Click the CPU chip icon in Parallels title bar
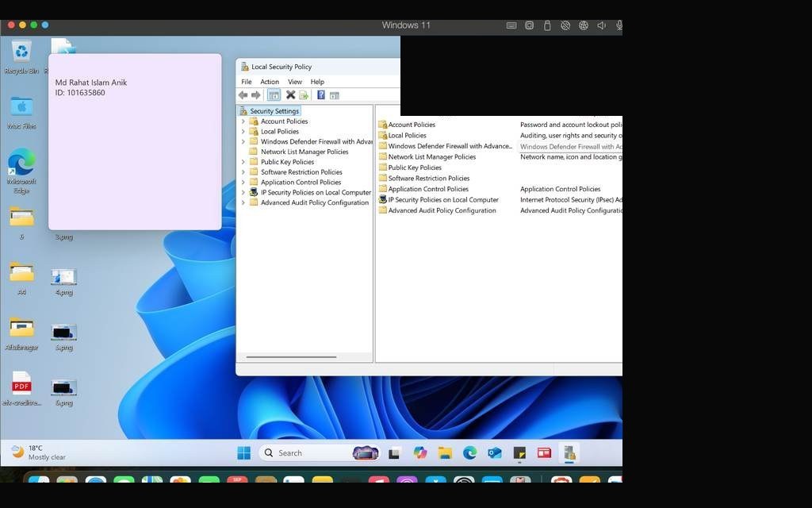 tap(529, 25)
